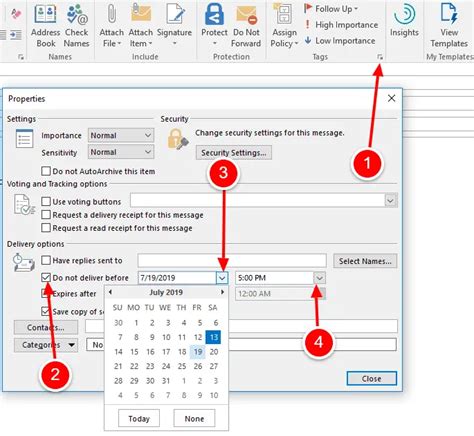The image size is (474, 436).
Task: Open the Attach Item menu
Action: click(x=140, y=26)
